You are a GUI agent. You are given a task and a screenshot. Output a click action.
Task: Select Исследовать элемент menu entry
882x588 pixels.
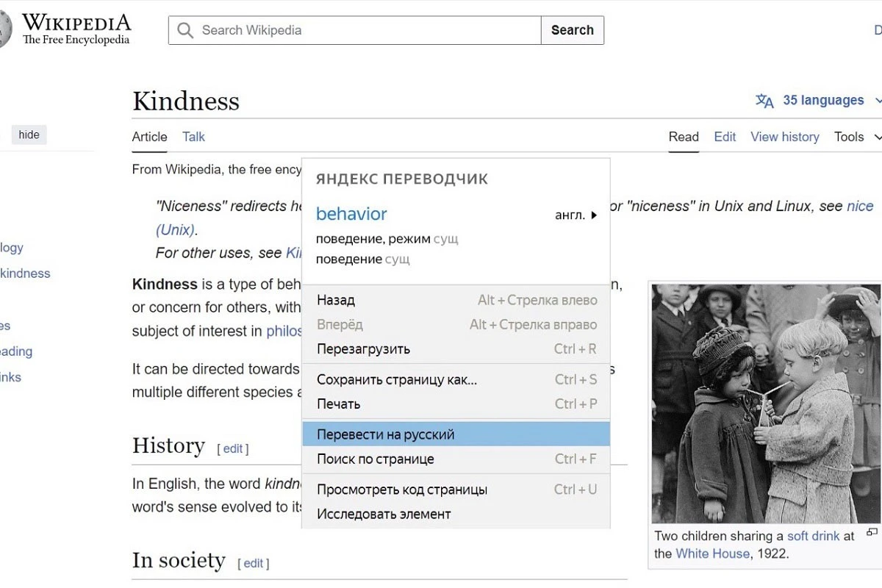[x=456, y=514]
